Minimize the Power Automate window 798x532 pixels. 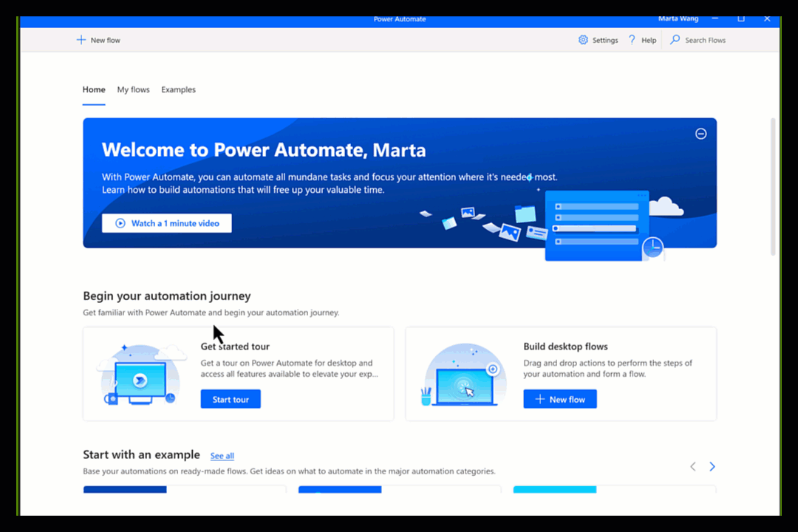(715, 18)
